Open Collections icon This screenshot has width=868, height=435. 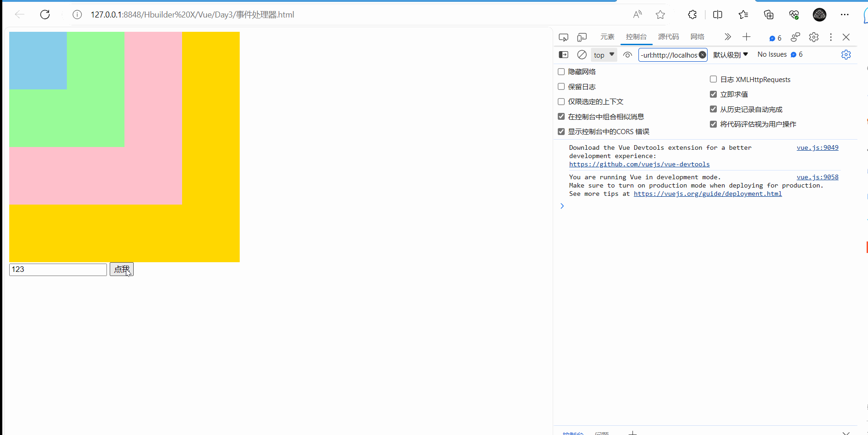(768, 15)
